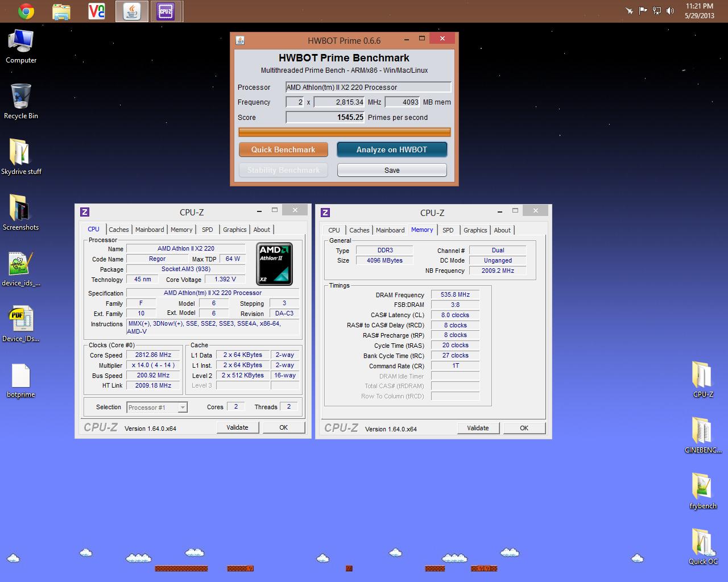Click OK in right CPU-Z window
728x582 pixels.
point(524,428)
